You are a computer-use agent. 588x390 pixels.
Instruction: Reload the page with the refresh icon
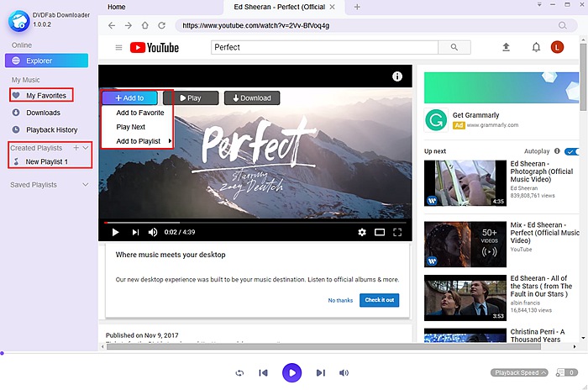(x=161, y=25)
